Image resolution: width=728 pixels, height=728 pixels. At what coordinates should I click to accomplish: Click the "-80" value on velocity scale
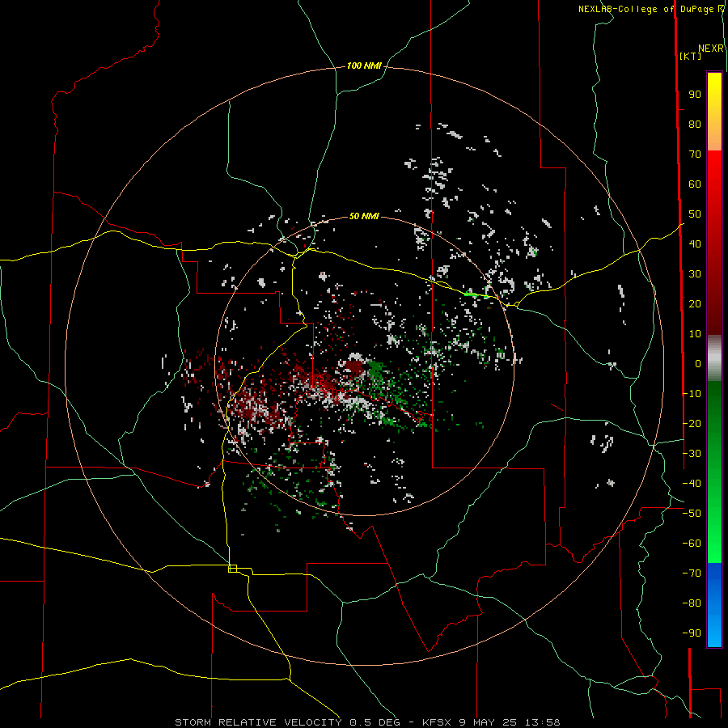pos(692,603)
